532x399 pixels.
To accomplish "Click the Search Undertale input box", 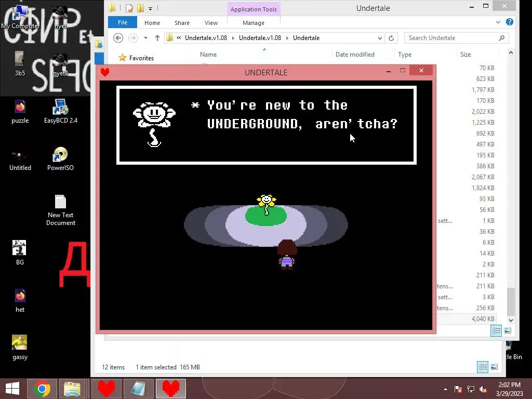I will click(456, 37).
